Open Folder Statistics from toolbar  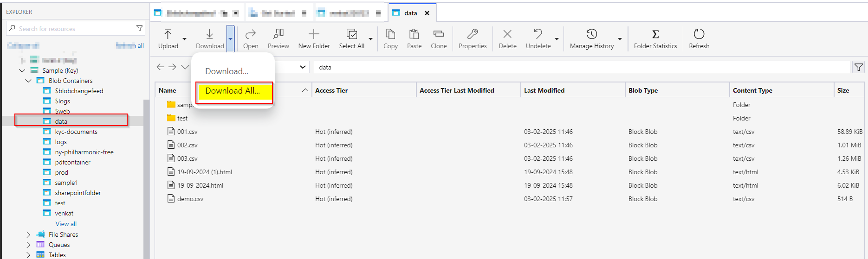click(x=655, y=38)
